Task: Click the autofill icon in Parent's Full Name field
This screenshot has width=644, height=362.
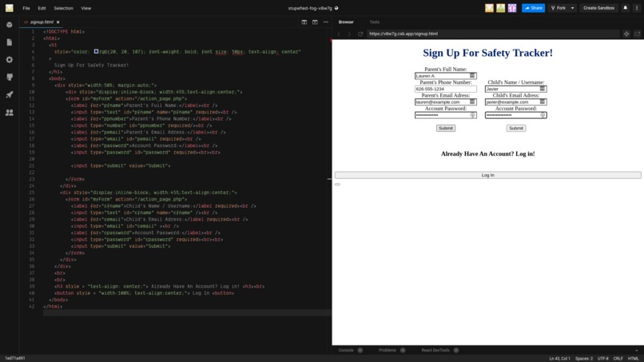Action: coord(472,76)
